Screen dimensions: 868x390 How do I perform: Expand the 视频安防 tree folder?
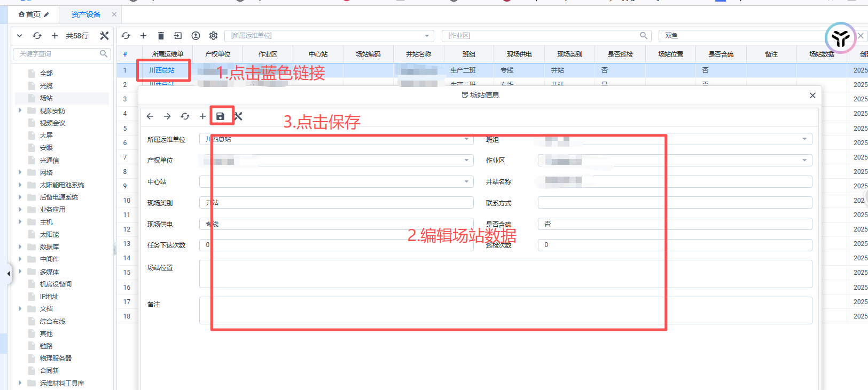(x=20, y=110)
